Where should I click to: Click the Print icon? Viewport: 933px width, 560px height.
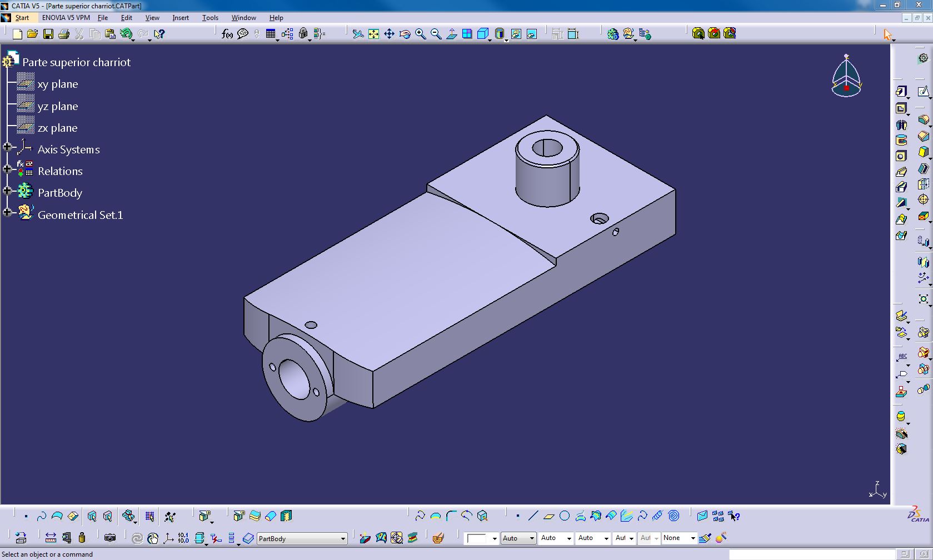(63, 34)
